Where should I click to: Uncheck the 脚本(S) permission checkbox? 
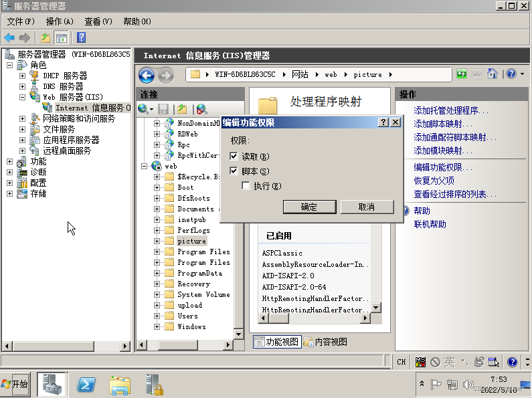pyautogui.click(x=234, y=171)
